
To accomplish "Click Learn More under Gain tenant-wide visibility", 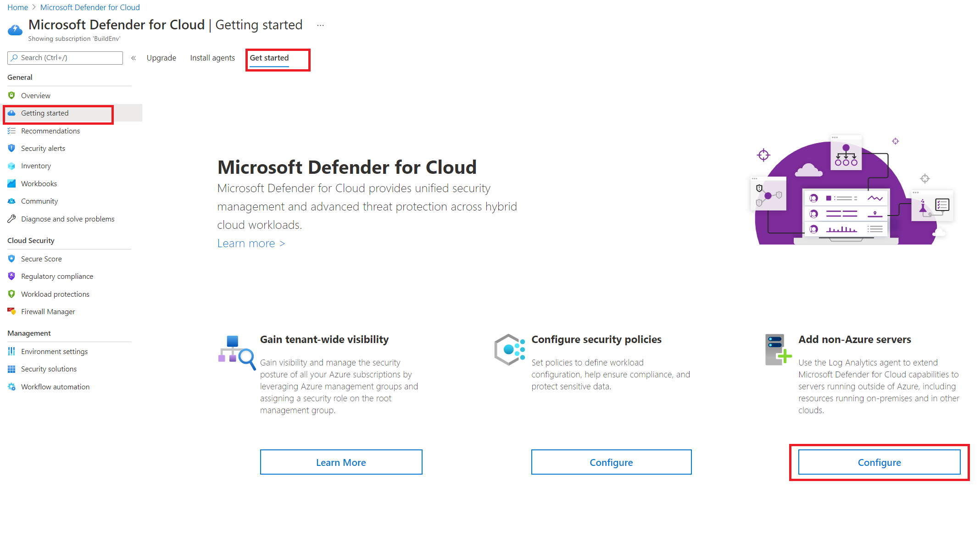I will (341, 462).
